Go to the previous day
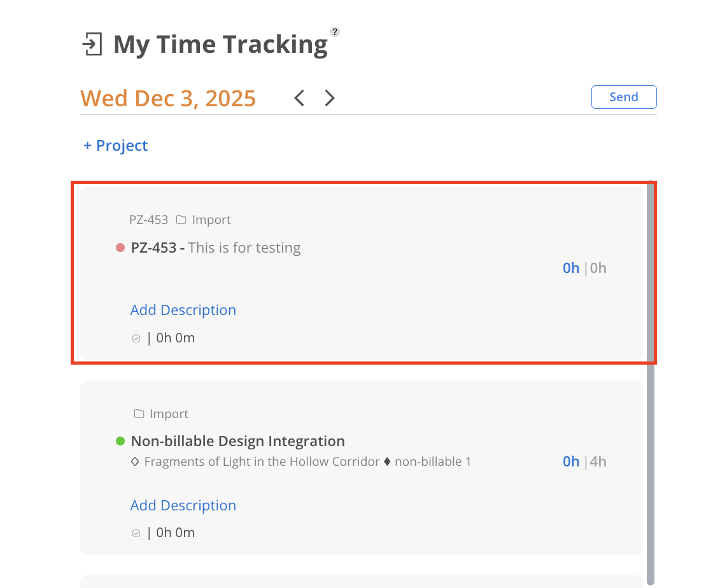 tap(299, 98)
